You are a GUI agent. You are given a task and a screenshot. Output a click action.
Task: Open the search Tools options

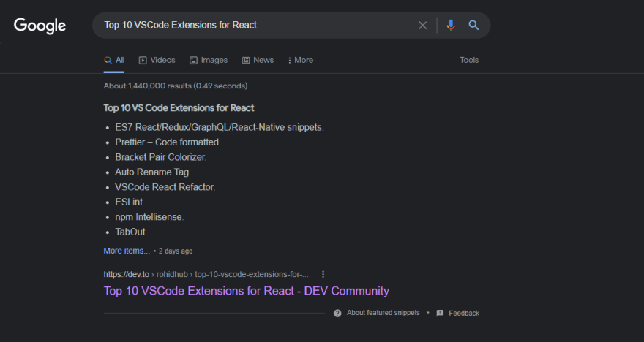pos(469,60)
